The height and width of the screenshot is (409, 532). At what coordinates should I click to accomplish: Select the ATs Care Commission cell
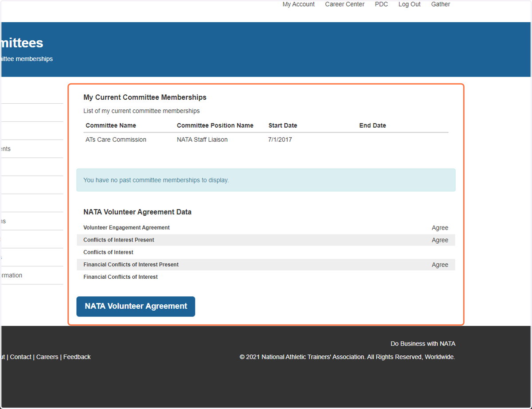(x=116, y=140)
